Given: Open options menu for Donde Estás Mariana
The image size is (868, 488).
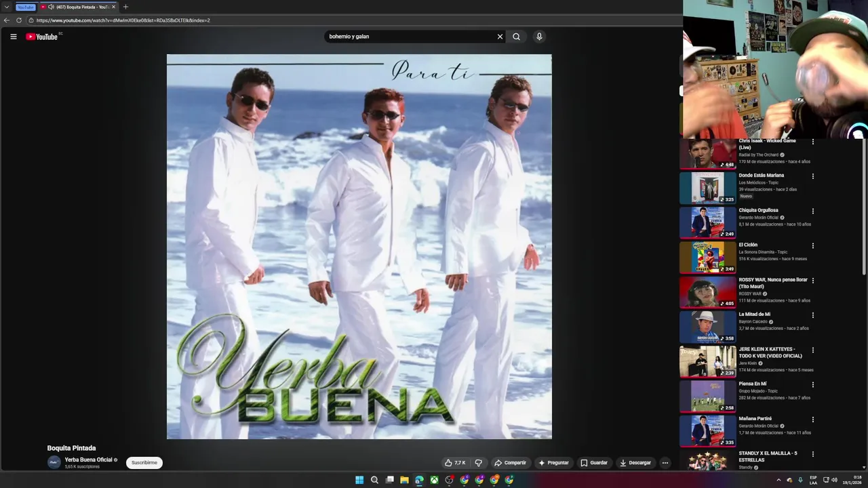Looking at the screenshot, I should pyautogui.click(x=812, y=176).
